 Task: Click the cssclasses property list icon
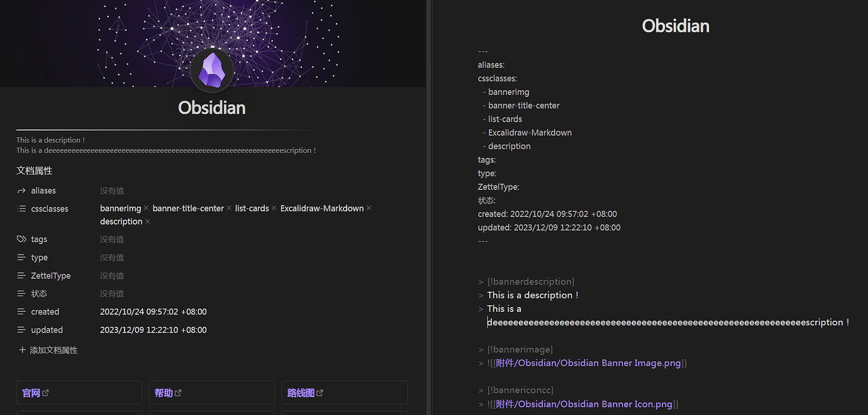(x=21, y=208)
